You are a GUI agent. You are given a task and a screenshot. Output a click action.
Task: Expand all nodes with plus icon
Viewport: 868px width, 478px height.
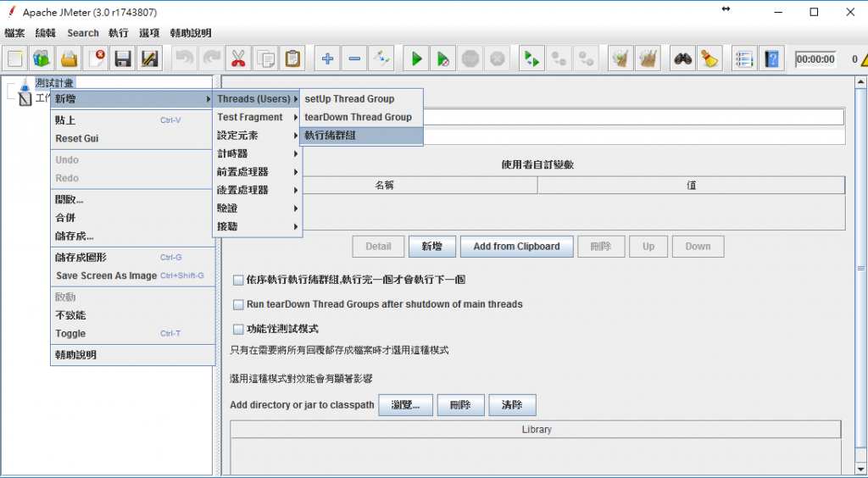coord(327,58)
